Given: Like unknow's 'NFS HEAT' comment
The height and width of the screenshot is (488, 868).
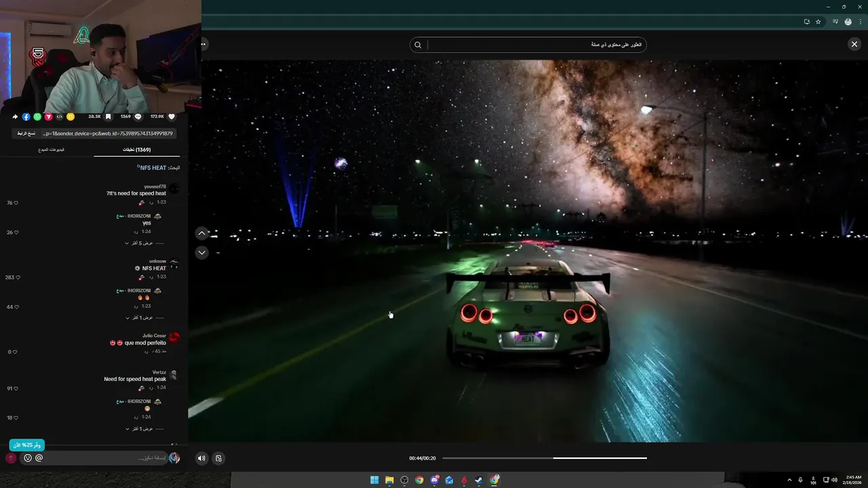Looking at the screenshot, I should pos(18,277).
